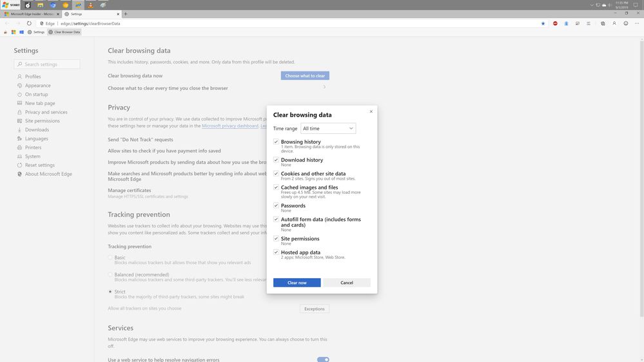Open the action center notification icon
The width and height of the screenshot is (644, 362).
(636, 5)
